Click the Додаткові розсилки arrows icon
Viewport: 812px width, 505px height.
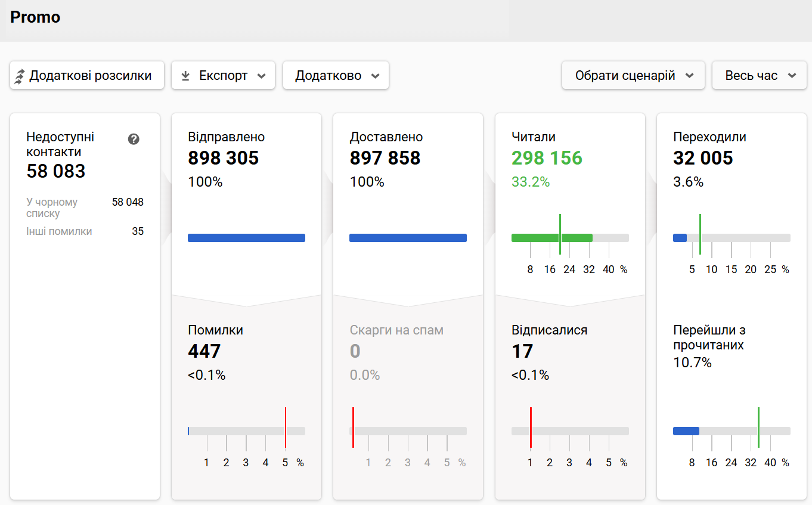[20, 76]
